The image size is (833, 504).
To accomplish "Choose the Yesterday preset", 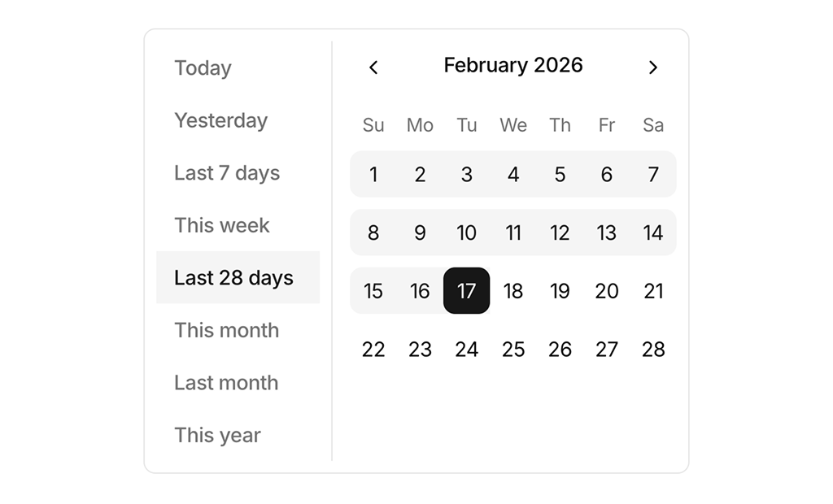I will pos(220,120).
